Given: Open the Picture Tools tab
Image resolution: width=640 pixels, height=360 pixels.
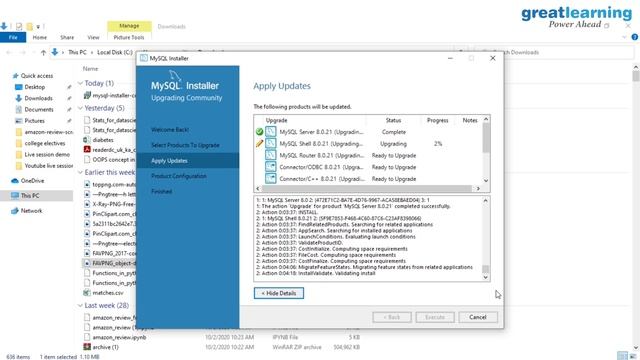Looking at the screenshot, I should (x=129, y=37).
